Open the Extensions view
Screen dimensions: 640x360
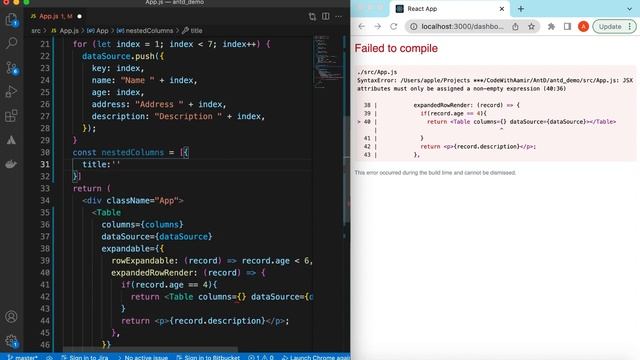pyautogui.click(x=11, y=116)
